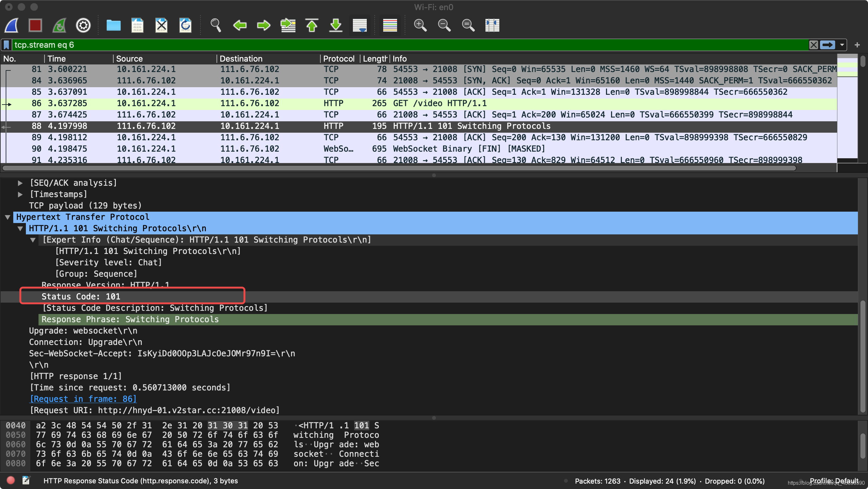Click packet bytes pane vertical scrollbar

pyautogui.click(x=863, y=446)
